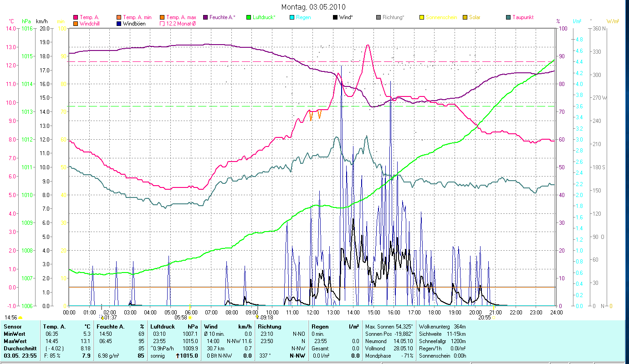
Task: Select the Temp. A. min legend label
Action: pos(137,18)
